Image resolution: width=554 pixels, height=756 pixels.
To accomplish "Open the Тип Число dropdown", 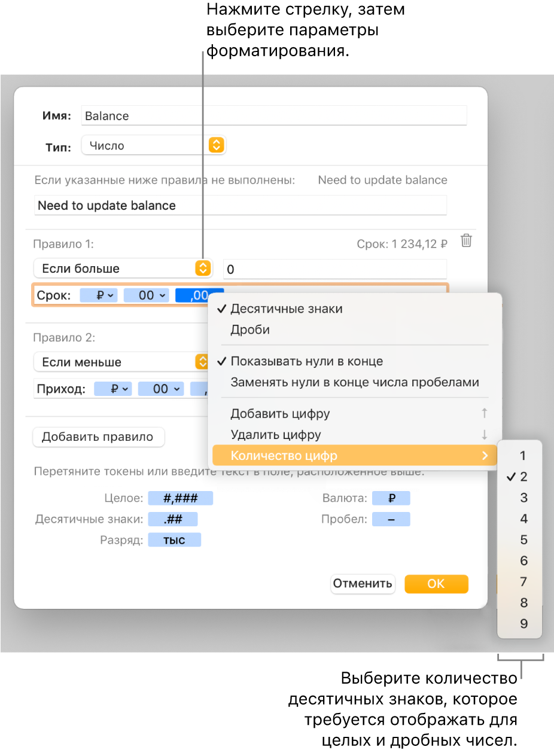I will click(153, 145).
